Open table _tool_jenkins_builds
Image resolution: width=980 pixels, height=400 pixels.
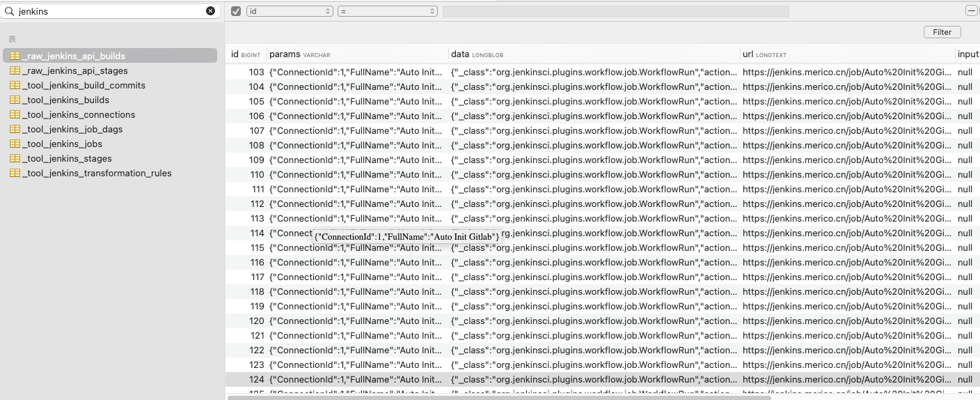click(x=65, y=100)
